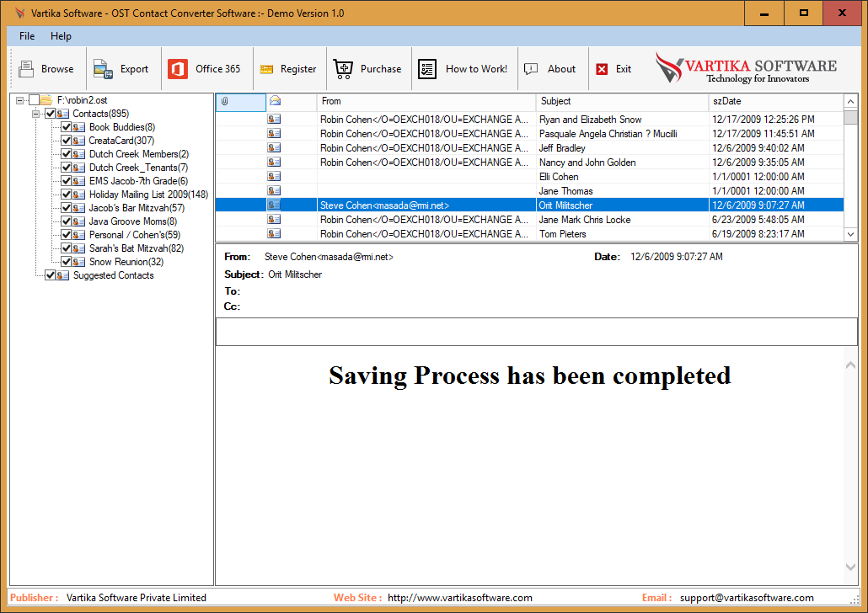Click the contact card icon for Tom Pieters row
The width and height of the screenshot is (868, 613).
point(274,233)
